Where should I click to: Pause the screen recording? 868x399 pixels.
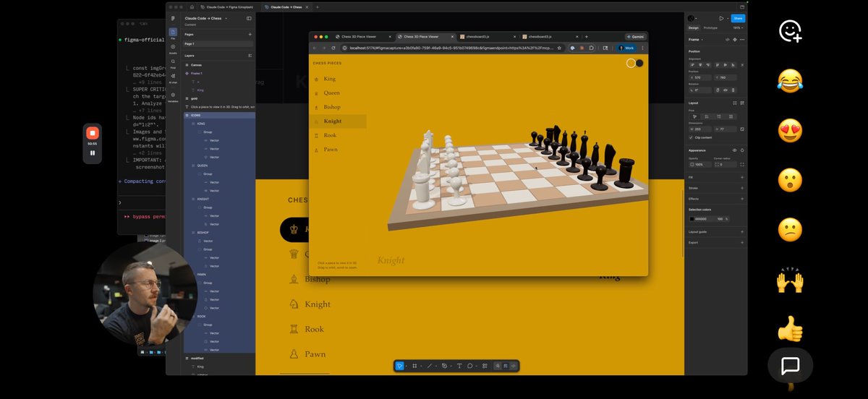[92, 153]
